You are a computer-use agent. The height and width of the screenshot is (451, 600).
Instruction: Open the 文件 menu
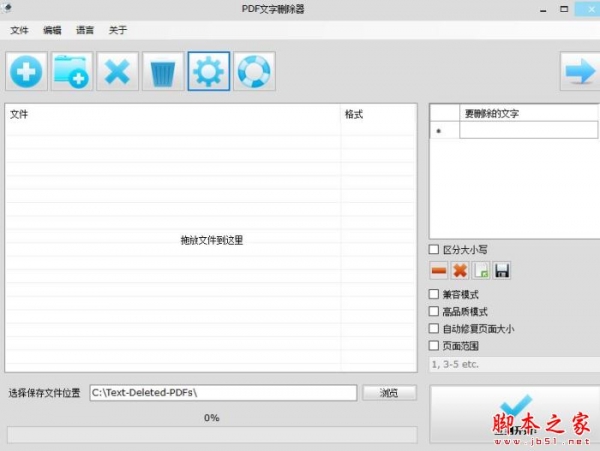[x=19, y=30]
